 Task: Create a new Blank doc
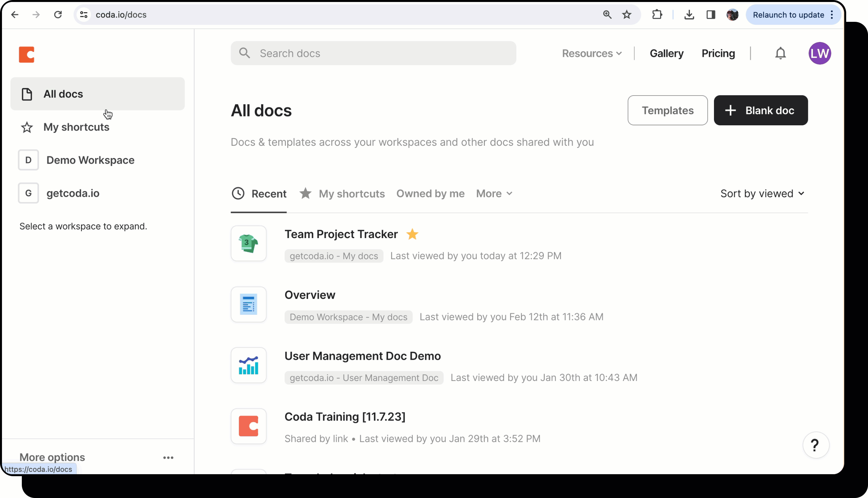pyautogui.click(x=760, y=110)
